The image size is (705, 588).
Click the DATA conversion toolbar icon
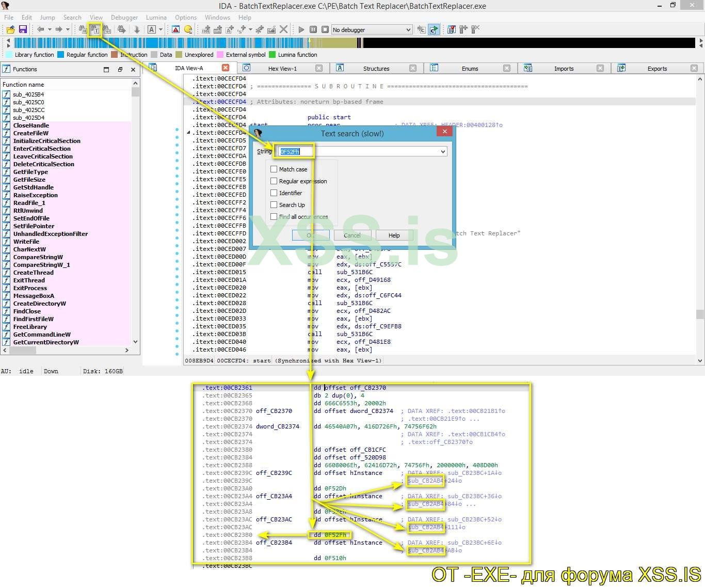[x=218, y=29]
